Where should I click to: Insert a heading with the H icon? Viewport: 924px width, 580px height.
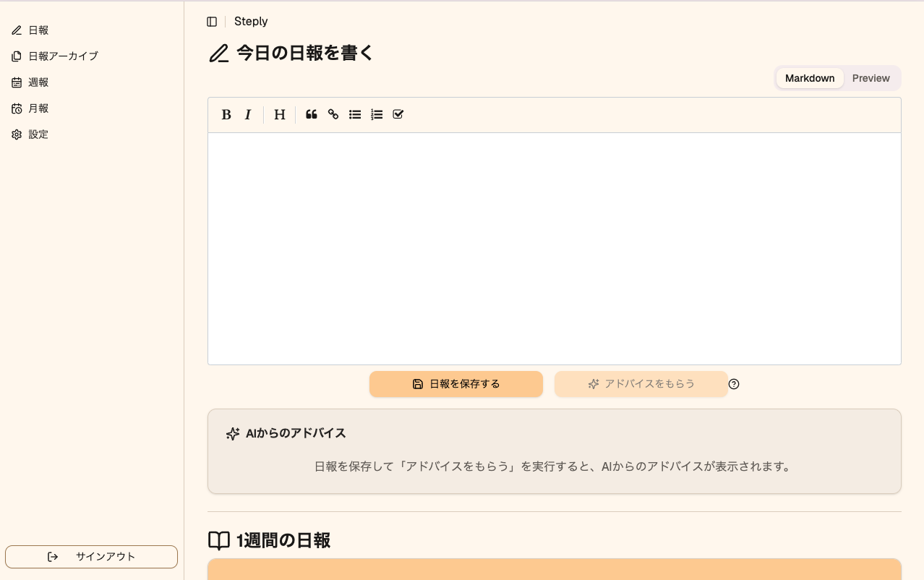click(280, 114)
